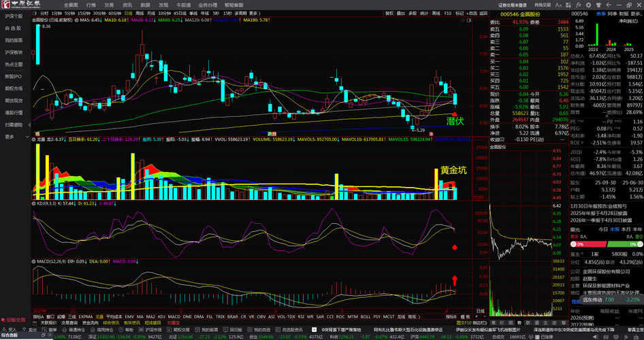
Task: Expand 更多 in left sidebar
Action: [16, 137]
